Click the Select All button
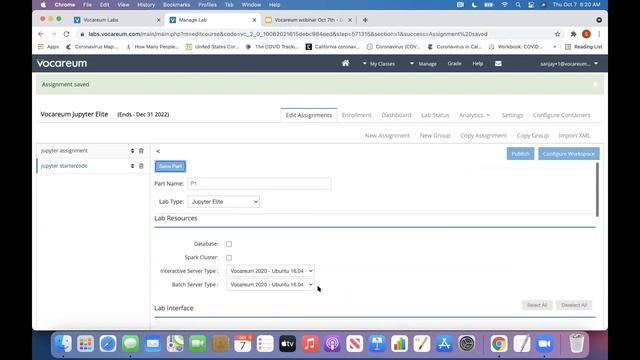The image size is (640, 360). 537,305
